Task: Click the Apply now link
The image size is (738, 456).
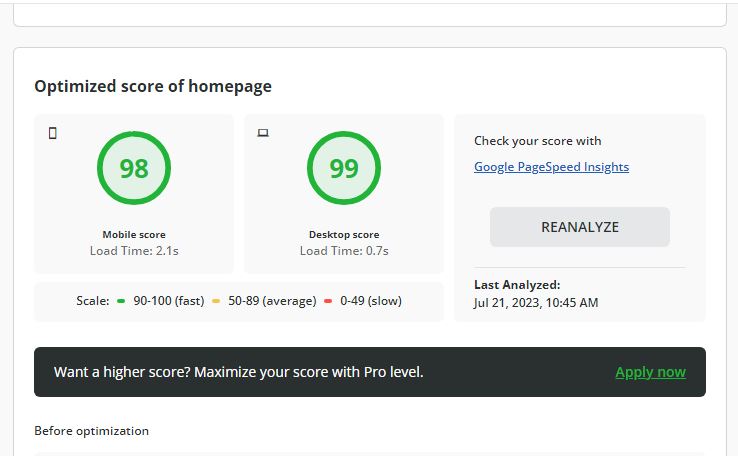Action: (x=650, y=372)
